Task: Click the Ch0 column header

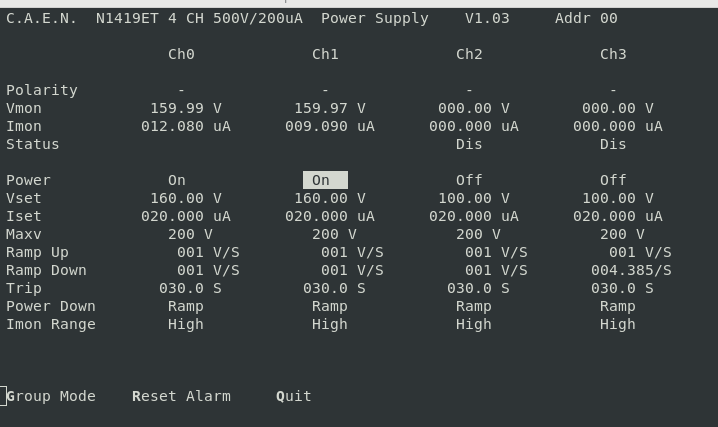Action: (x=181, y=54)
